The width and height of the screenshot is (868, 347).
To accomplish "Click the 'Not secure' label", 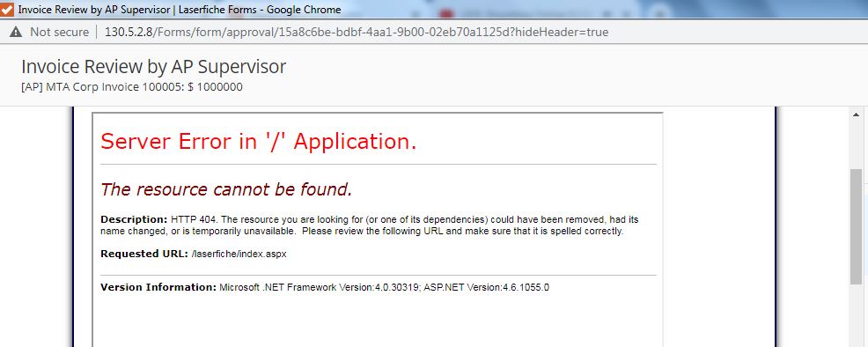I will pos(59,32).
